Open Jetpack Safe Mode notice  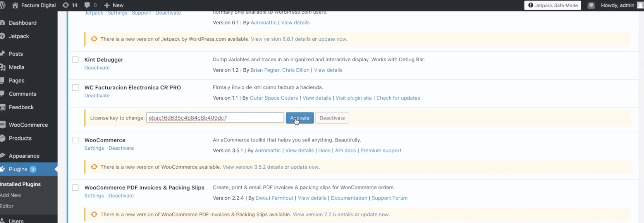(x=553, y=5)
